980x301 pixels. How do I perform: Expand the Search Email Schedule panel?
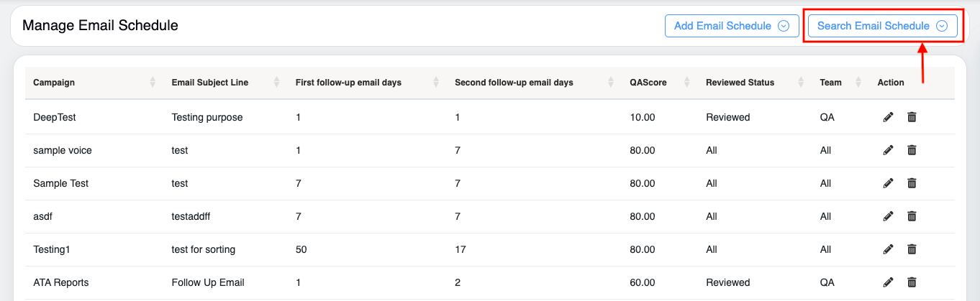882,26
